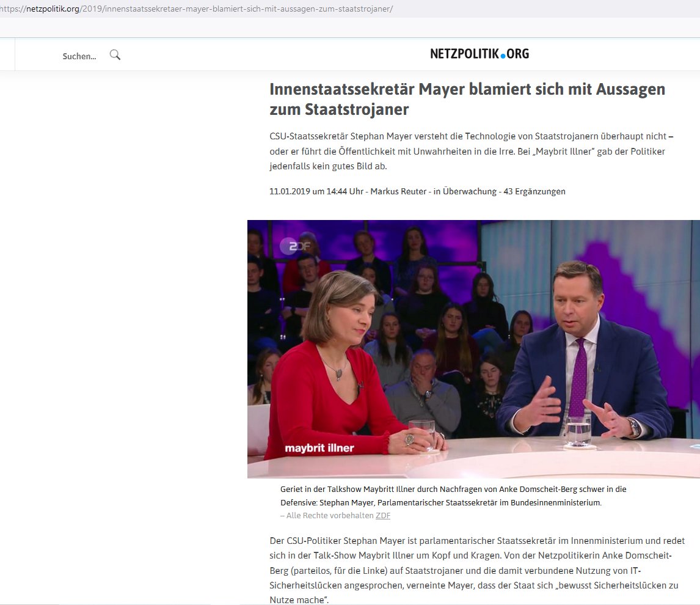Image resolution: width=700 pixels, height=605 pixels.
Task: Open the Überwachung category link
Action: click(469, 191)
